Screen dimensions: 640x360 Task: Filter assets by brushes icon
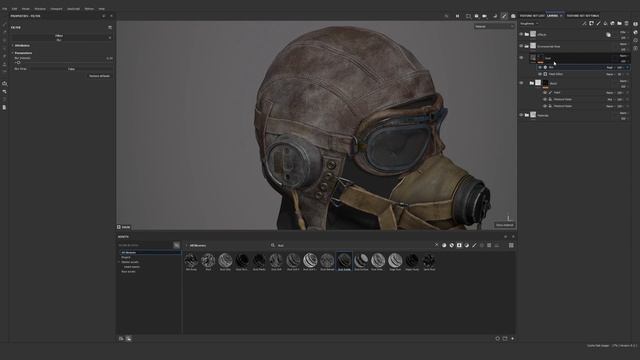[x=474, y=245]
